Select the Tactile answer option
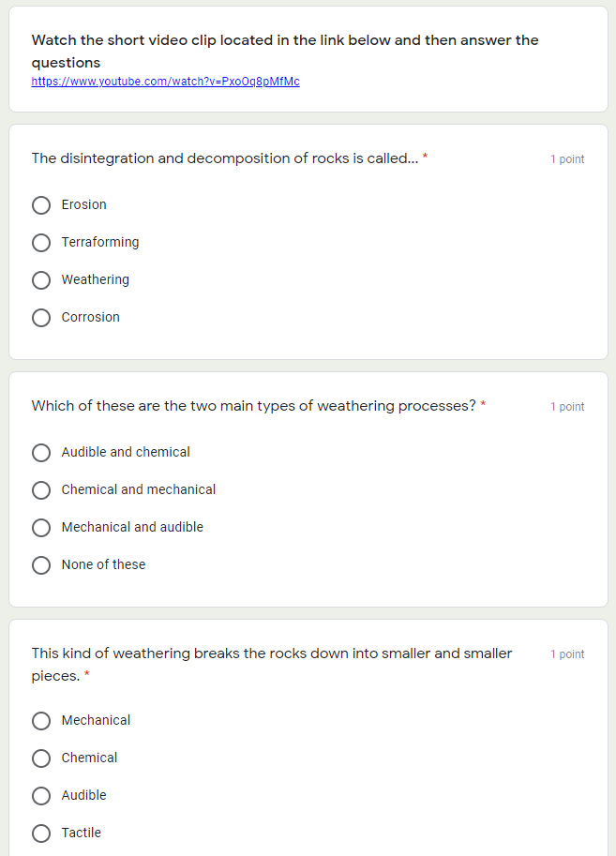 tap(41, 833)
